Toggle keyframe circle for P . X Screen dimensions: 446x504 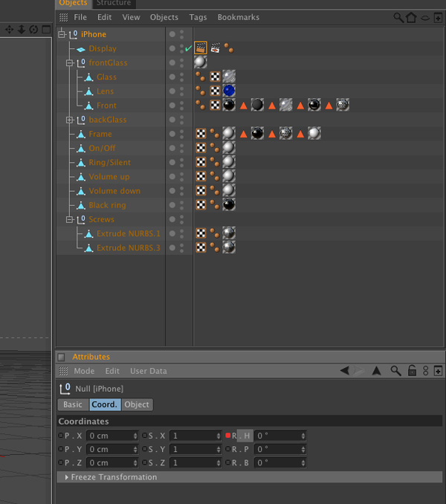click(x=61, y=435)
